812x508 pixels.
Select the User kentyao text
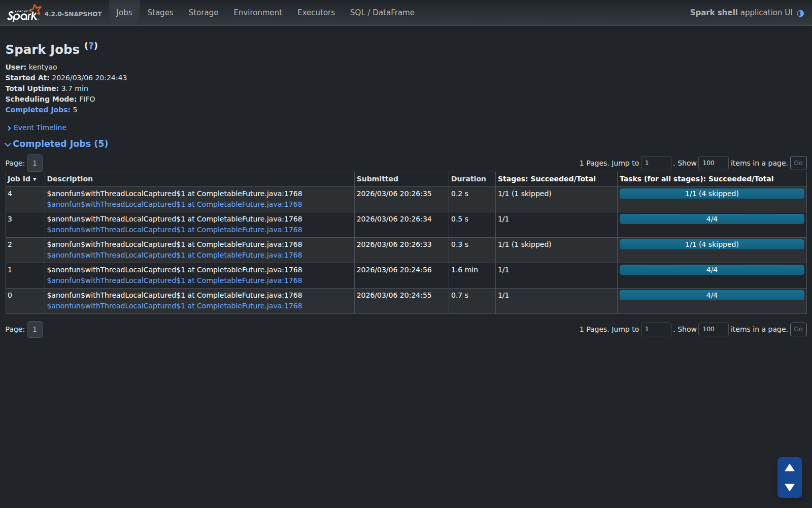31,67
